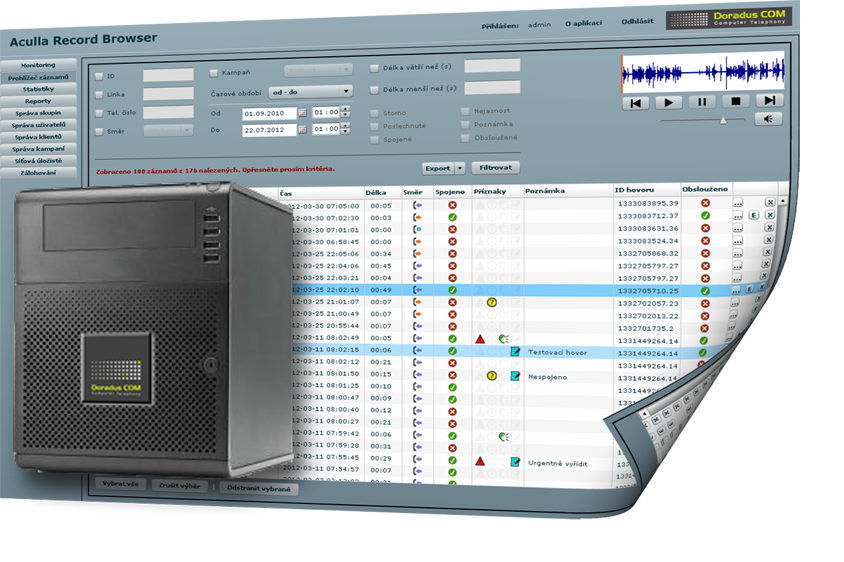Screen dimensions: 844x562
Task: Go to Reporty in sidebar
Action: pos(38,101)
